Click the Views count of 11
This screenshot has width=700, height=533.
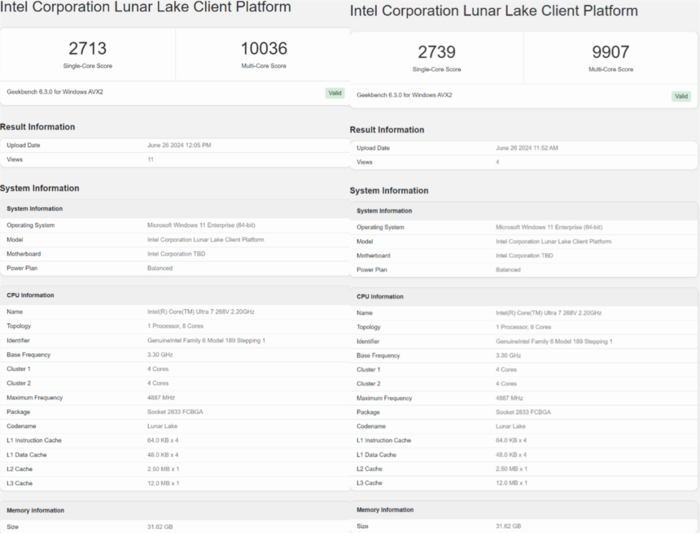(x=150, y=159)
